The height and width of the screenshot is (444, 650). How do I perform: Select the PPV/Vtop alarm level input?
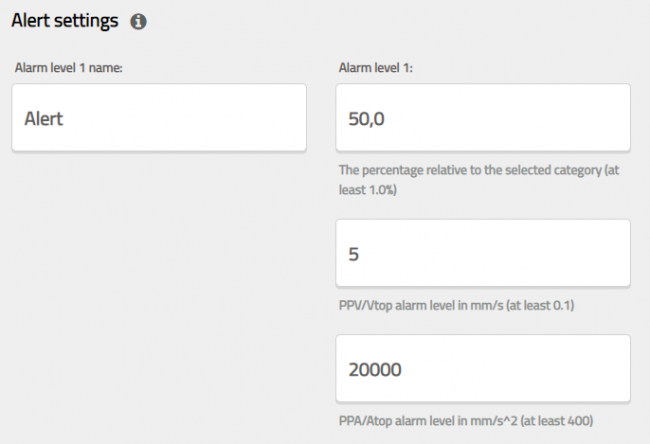click(x=483, y=253)
